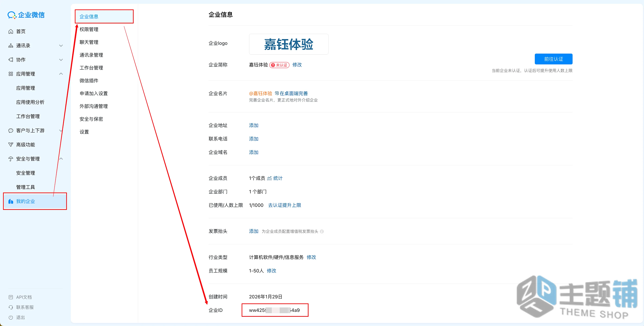Click the info icon after 发票抬头 hint
This screenshot has width=644, height=326.
pyautogui.click(x=322, y=231)
